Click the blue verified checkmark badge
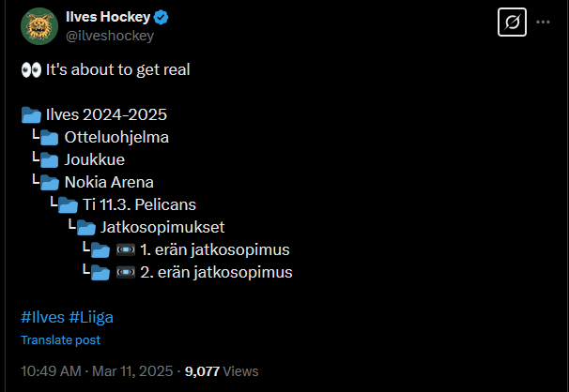569x392 pixels. point(161,18)
